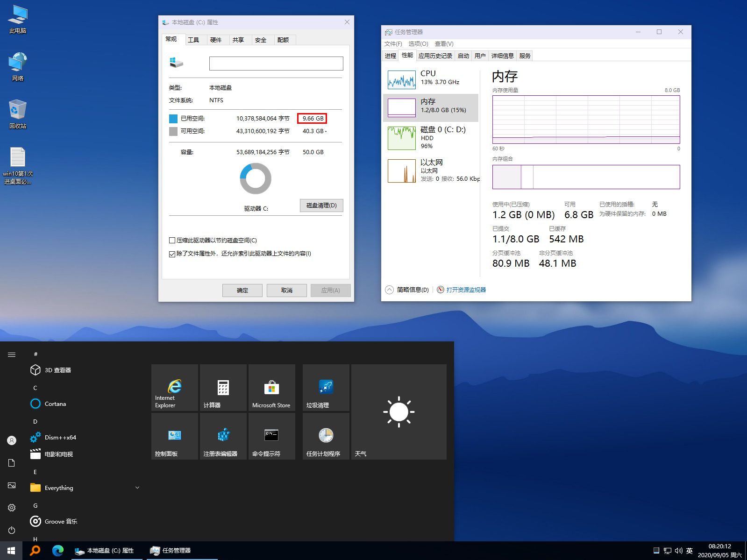
Task: Open Microsoft Edge from the taskbar
Action: [58, 551]
